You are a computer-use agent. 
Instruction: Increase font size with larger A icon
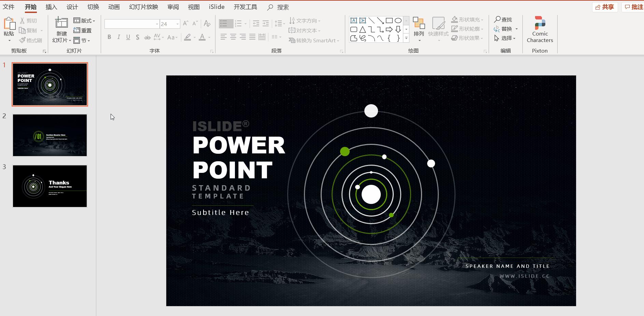(185, 24)
